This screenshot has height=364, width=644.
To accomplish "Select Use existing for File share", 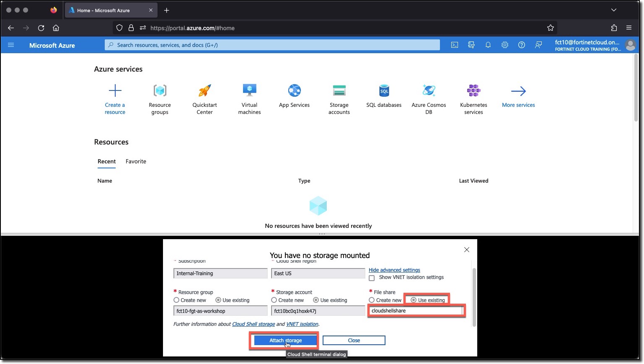I will [414, 300].
